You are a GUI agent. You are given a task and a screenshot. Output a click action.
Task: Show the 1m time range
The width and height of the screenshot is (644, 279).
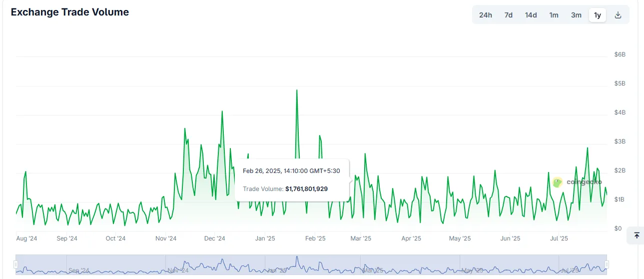click(x=554, y=15)
